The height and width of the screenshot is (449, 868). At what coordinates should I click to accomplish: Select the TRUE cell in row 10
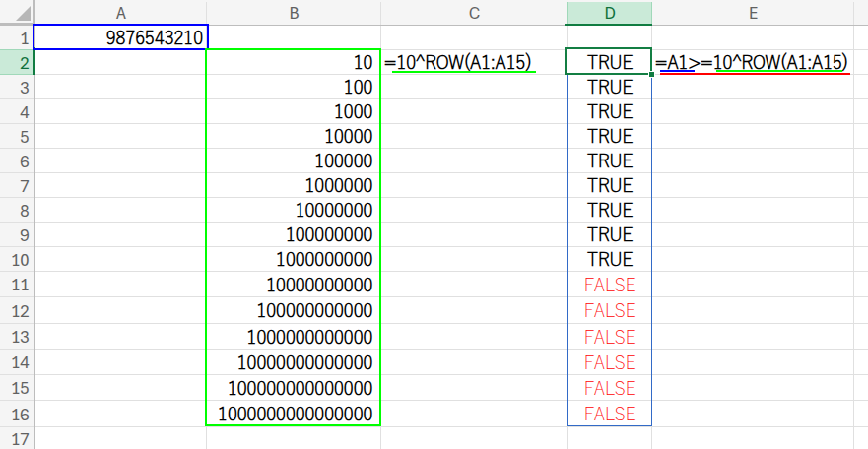609,260
